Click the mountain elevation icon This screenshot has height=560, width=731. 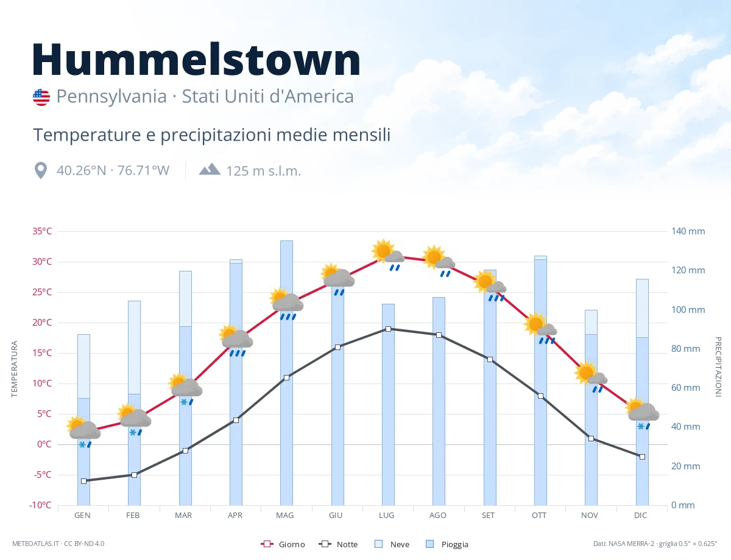click(x=210, y=169)
